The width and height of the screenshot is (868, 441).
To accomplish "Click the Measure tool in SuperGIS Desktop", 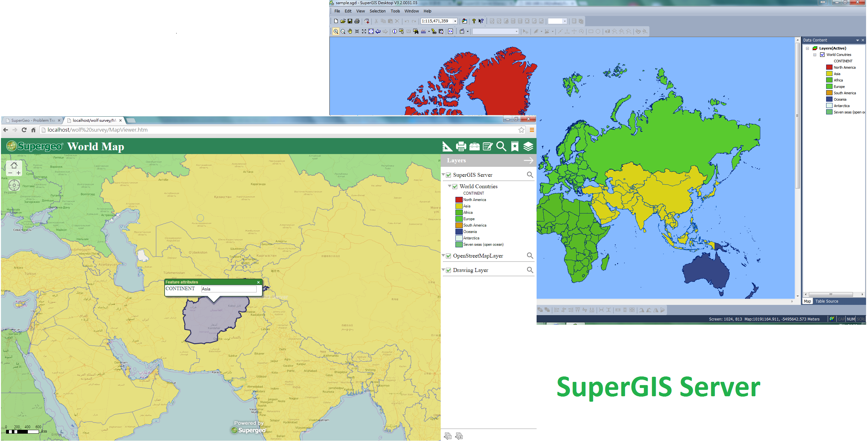I will (x=423, y=31).
